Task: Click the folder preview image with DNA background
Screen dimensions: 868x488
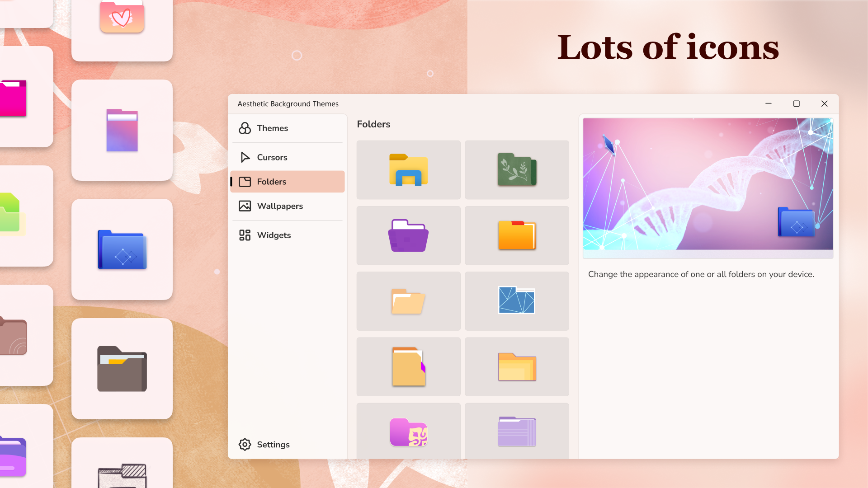Action: (708, 185)
